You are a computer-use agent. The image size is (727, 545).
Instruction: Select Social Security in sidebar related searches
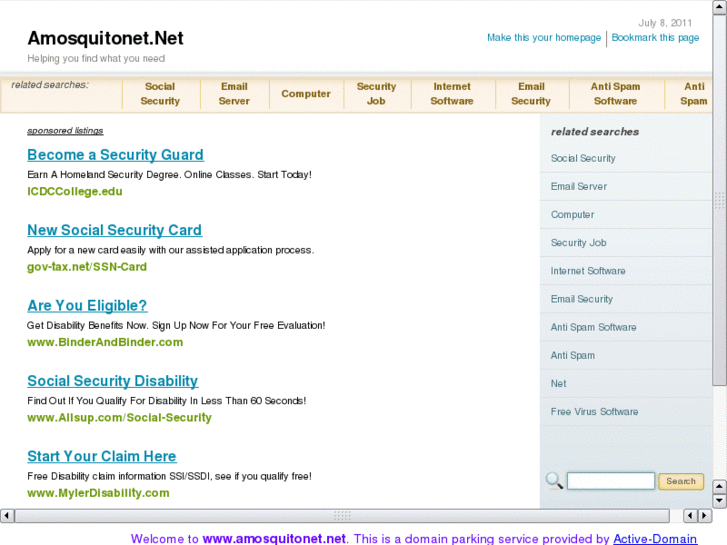583,159
